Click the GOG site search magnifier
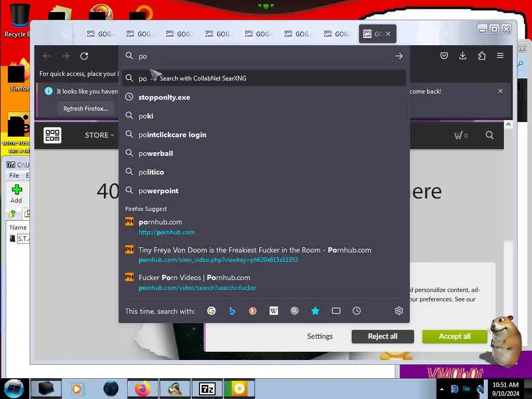 489,135
